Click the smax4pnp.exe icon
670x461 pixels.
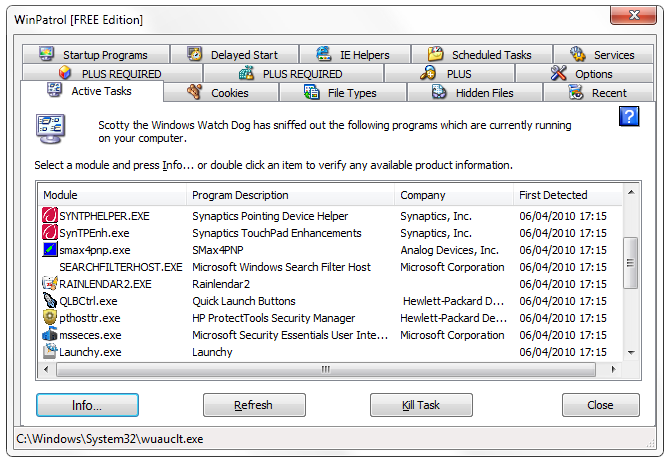50,250
